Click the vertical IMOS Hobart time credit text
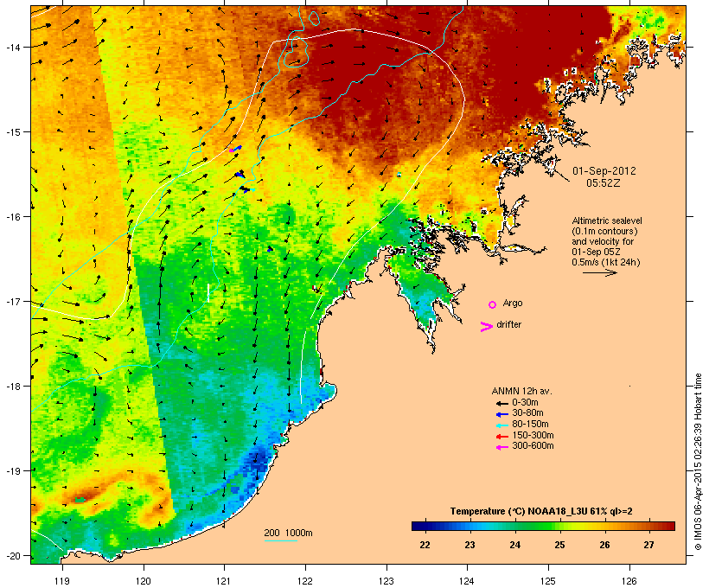Image resolution: width=709 pixels, height=588 pixels. click(x=698, y=462)
